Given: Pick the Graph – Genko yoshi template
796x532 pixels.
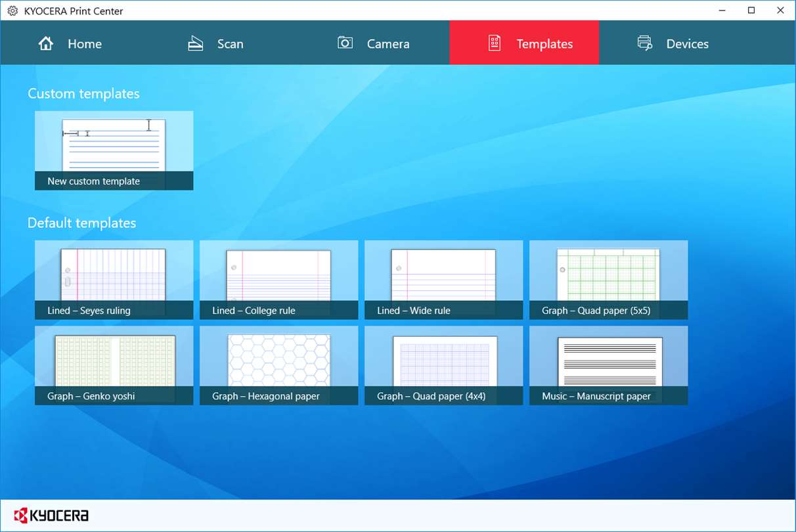Looking at the screenshot, I should [x=114, y=365].
